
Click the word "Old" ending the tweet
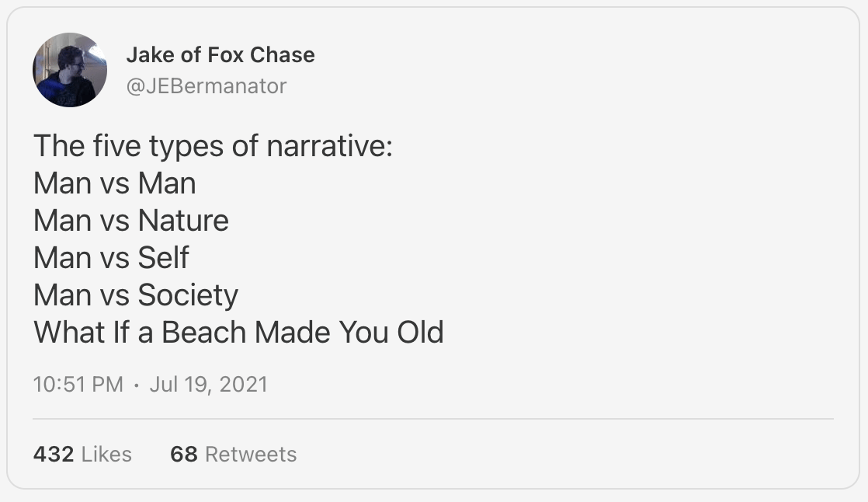(420, 333)
